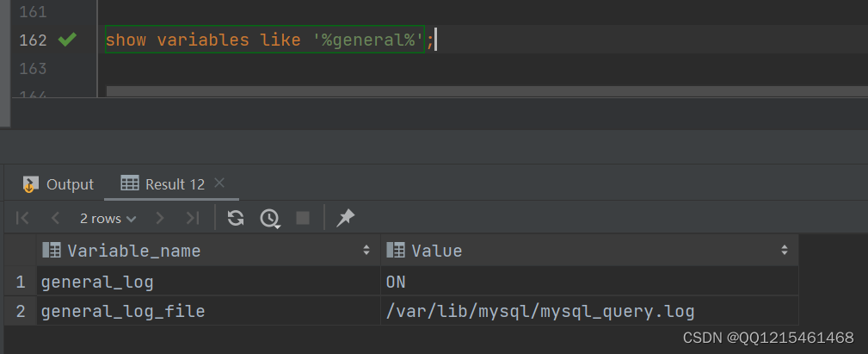Sort by Variable_name column arrows
Screen dimensions: 868x354
366,251
